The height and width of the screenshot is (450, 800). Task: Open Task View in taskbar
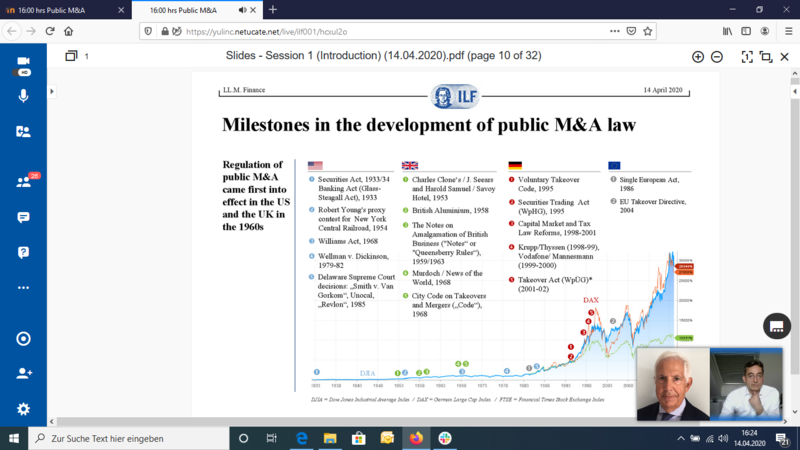tap(271, 438)
